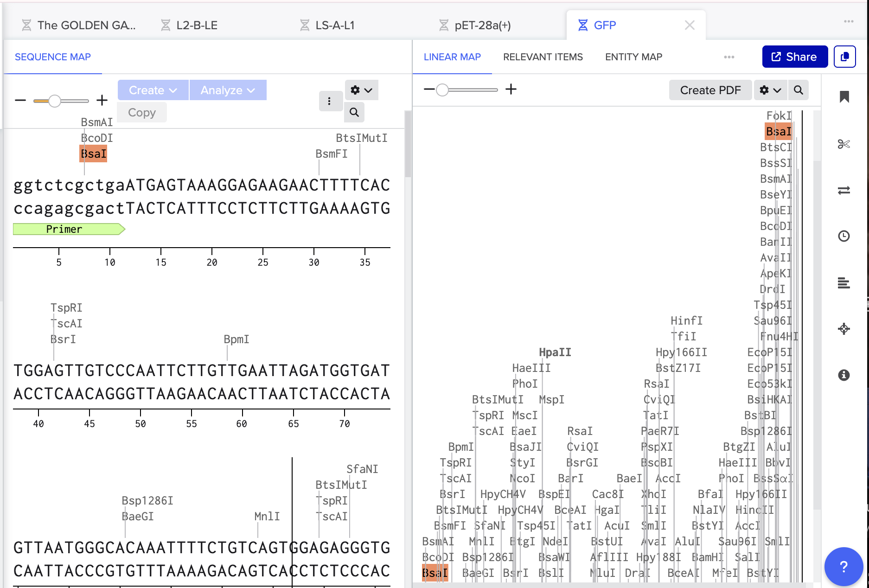This screenshot has height=588, width=869.
Task: Click the BpmI enzyme label in sequence map
Action: [x=236, y=339]
